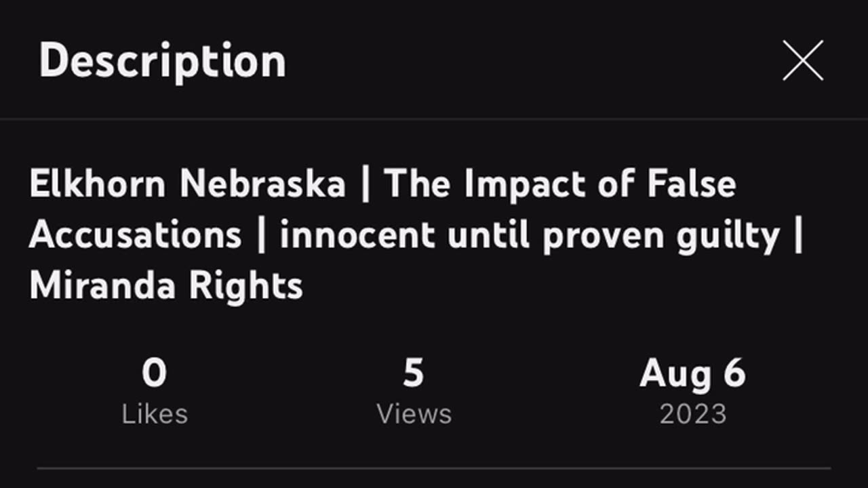Tap the "Views" label

tap(414, 414)
